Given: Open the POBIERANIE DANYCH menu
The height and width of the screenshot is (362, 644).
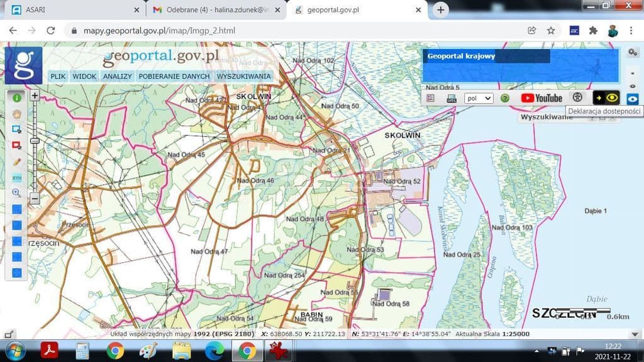Looking at the screenshot, I should 174,76.
